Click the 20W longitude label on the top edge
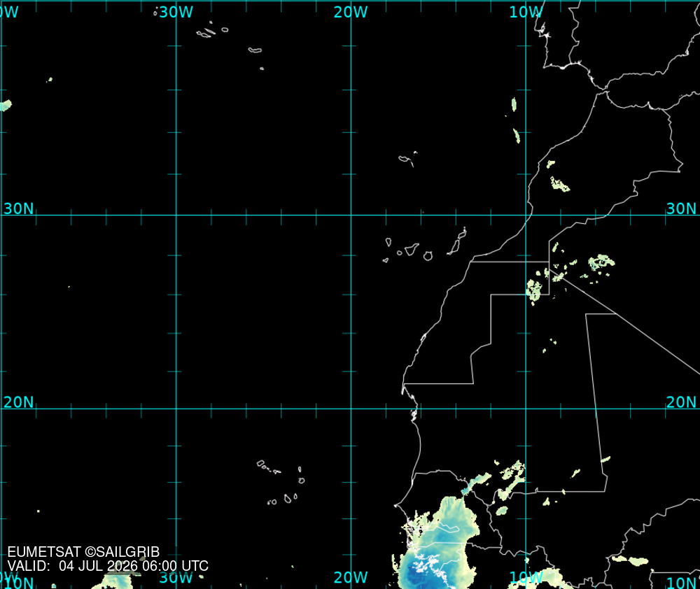Screen dimensions: 700x589 [351, 12]
